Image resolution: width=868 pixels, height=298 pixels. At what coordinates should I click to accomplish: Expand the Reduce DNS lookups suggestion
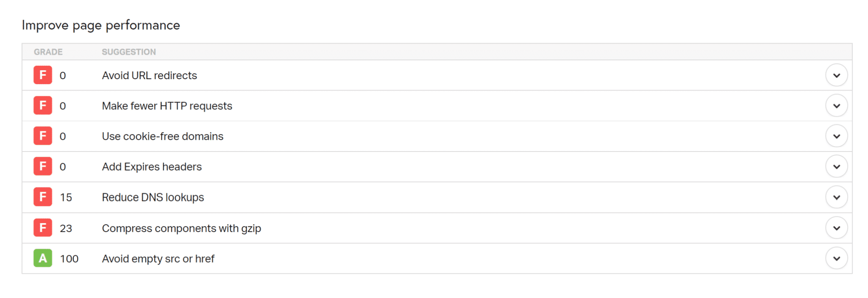pyautogui.click(x=836, y=197)
